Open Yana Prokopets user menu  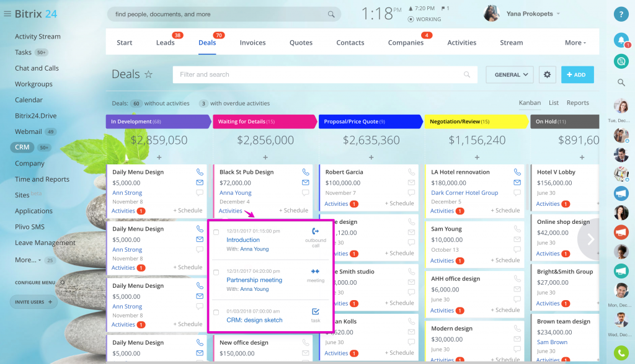pos(533,14)
